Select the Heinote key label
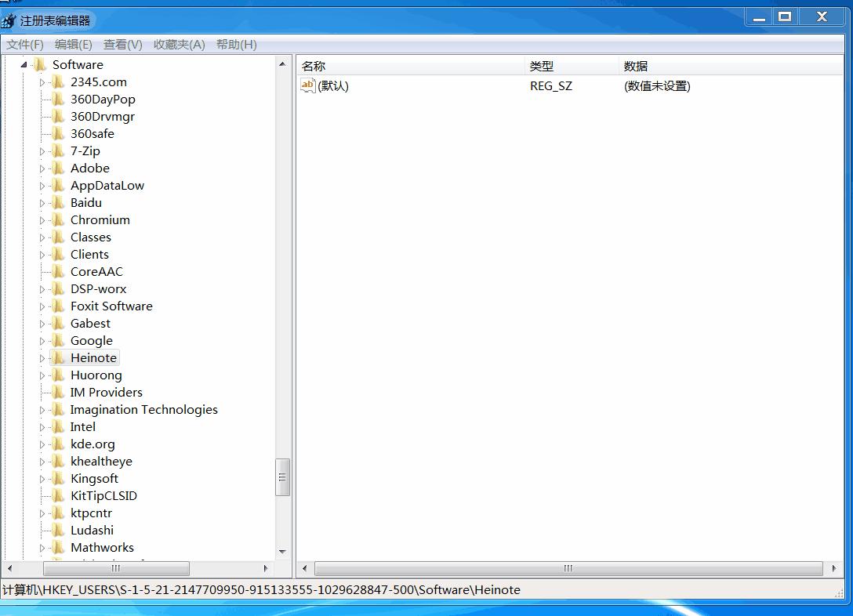This screenshot has width=853, height=616. [93, 357]
